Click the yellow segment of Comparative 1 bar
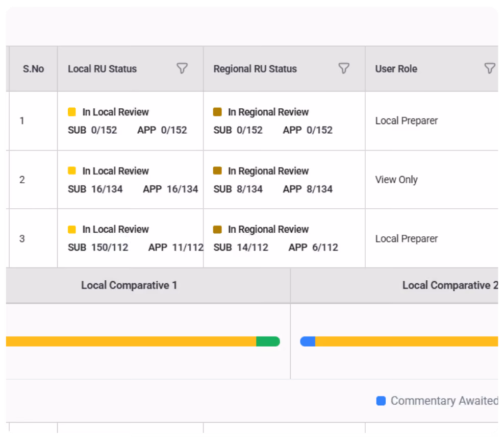 point(131,341)
